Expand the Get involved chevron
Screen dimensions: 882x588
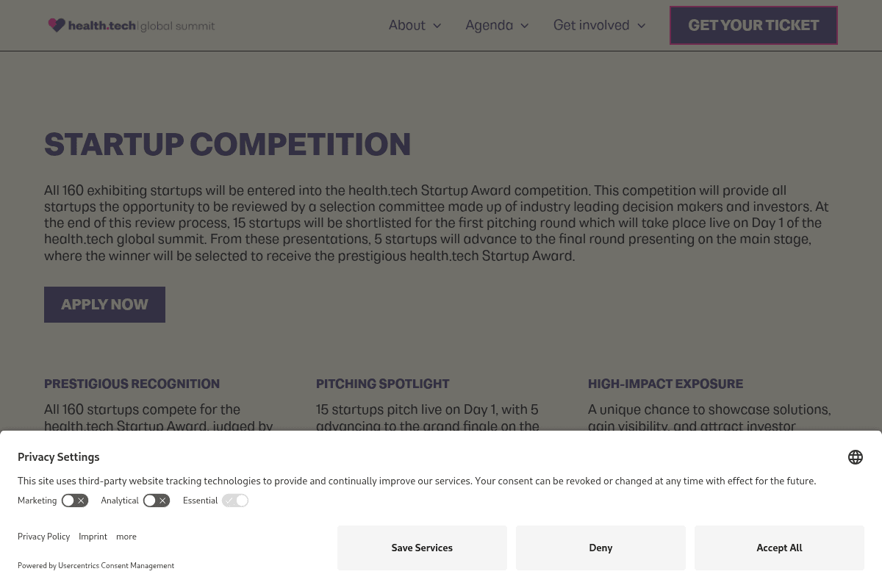click(x=641, y=26)
